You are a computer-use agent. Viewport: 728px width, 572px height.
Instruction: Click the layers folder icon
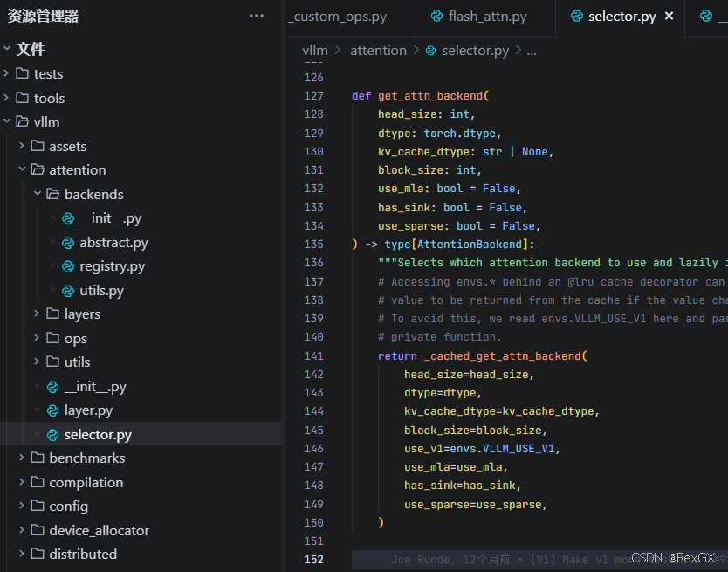pyautogui.click(x=52, y=314)
